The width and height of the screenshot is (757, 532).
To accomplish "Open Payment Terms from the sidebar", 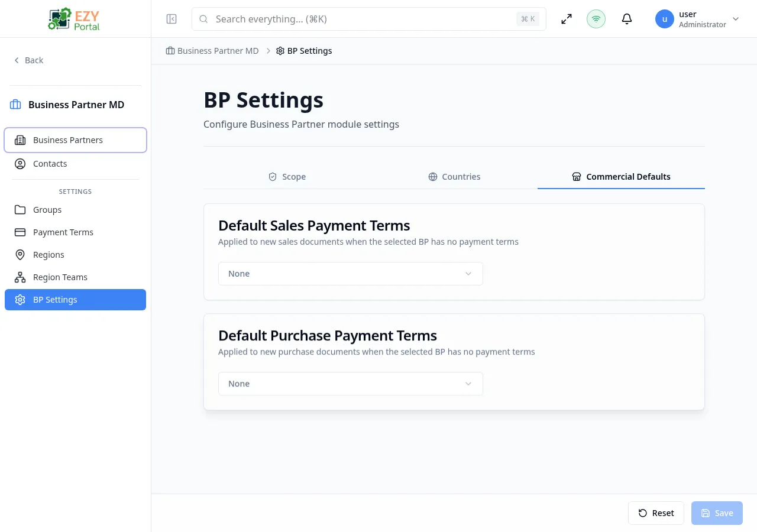I will (63, 232).
